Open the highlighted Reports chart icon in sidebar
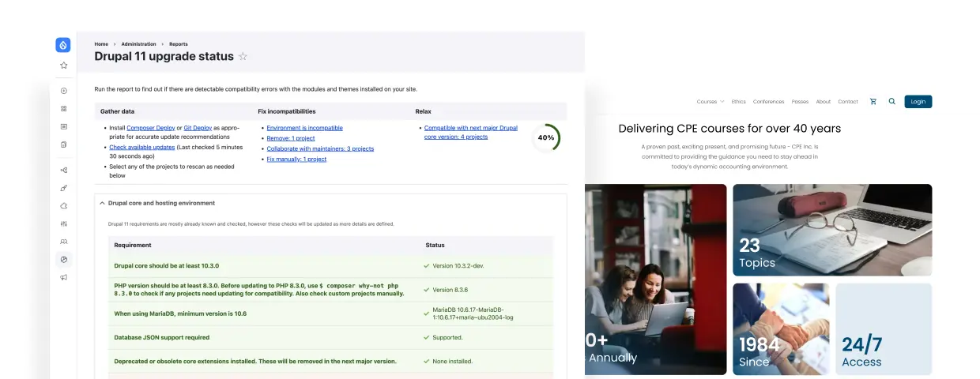Viewport: 980px width, 379px height. [x=64, y=259]
